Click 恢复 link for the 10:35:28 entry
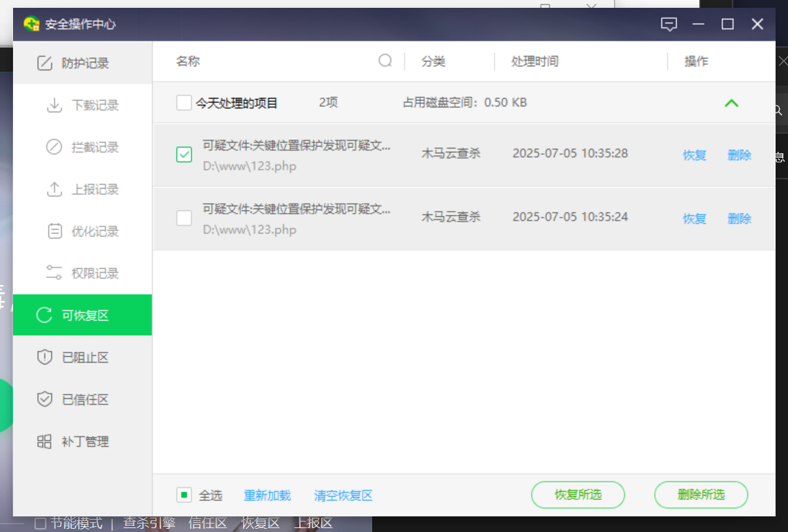 [x=694, y=155]
